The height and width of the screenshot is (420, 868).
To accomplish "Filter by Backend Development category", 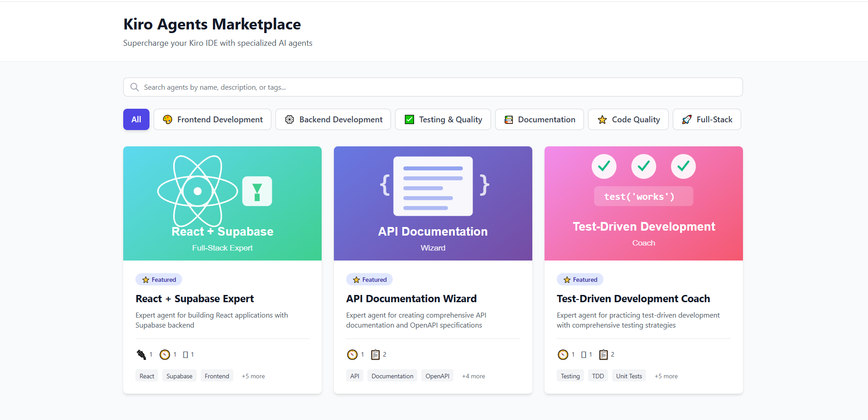I will tap(333, 120).
